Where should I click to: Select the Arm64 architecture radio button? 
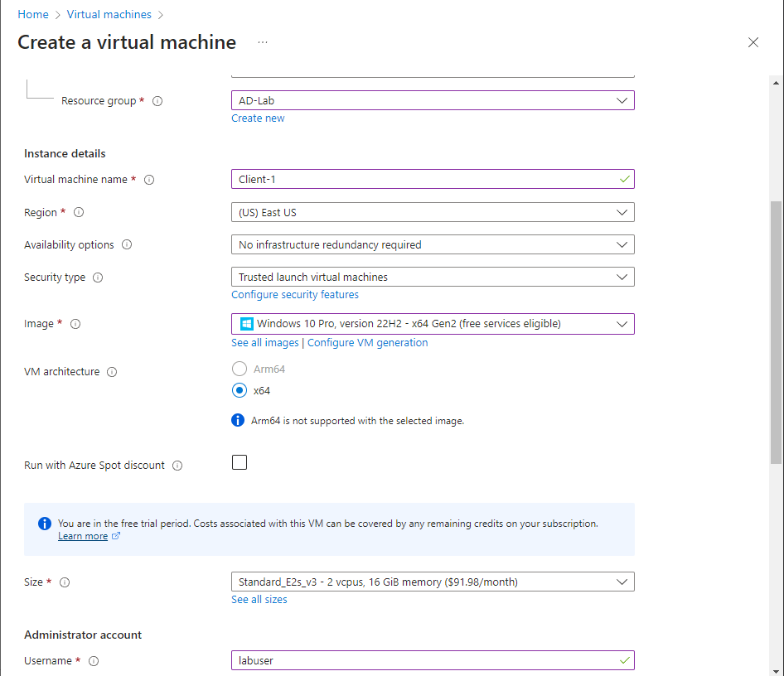pos(240,369)
